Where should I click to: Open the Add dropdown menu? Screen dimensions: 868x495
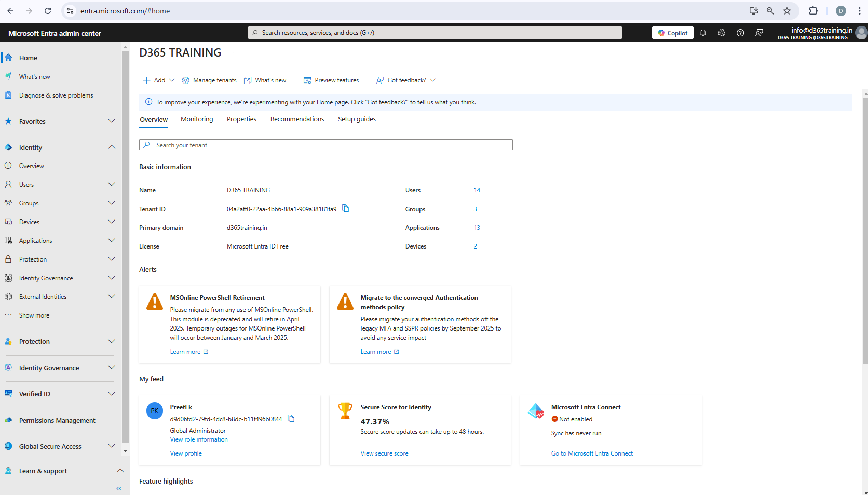coord(159,80)
